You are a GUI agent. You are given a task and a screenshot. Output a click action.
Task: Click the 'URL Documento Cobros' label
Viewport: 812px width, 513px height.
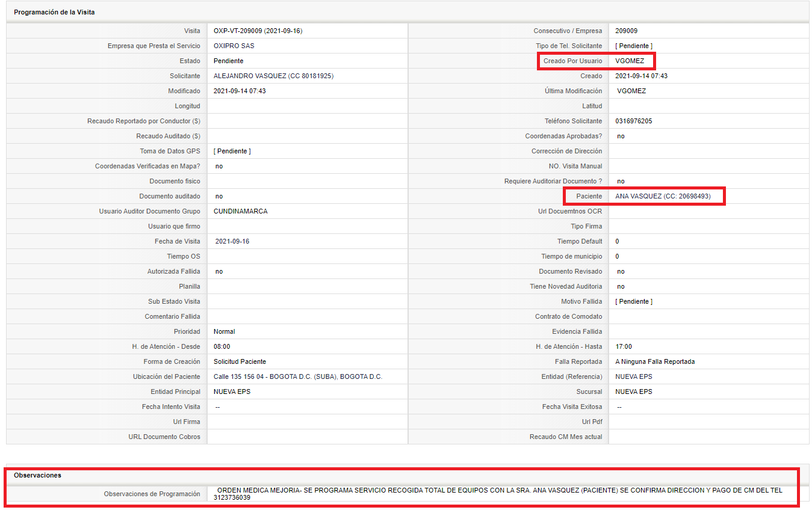[x=164, y=437]
